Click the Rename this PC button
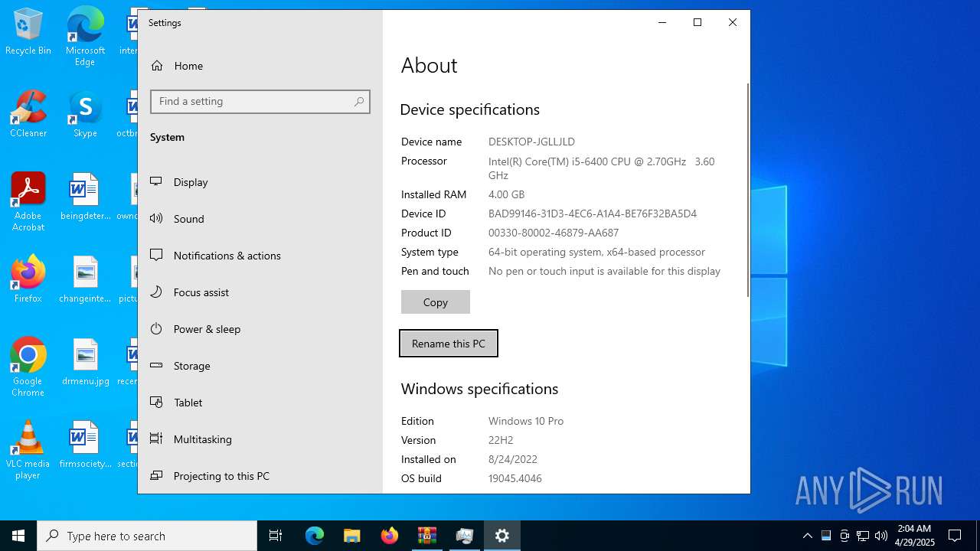The height and width of the screenshot is (551, 980). pos(449,344)
